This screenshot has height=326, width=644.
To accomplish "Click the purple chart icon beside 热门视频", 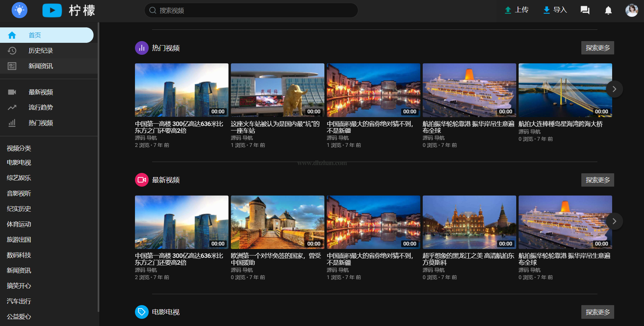I will (x=141, y=48).
